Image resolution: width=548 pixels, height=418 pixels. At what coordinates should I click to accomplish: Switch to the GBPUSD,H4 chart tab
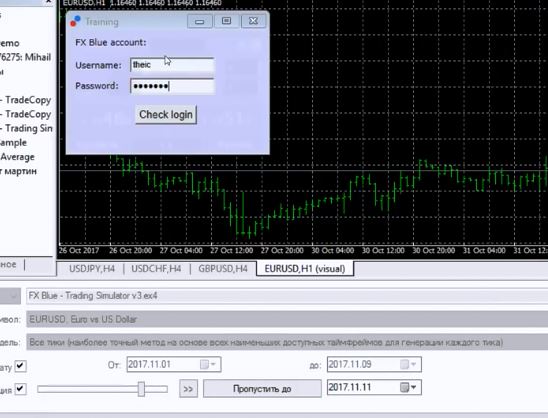pyautogui.click(x=223, y=269)
